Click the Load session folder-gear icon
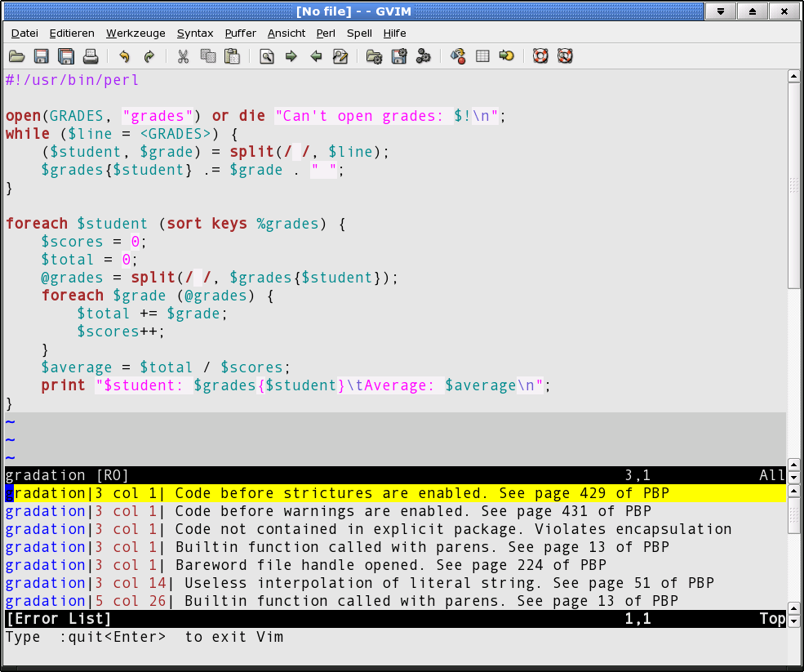Screen dimensions: 804x672 pos(375,56)
